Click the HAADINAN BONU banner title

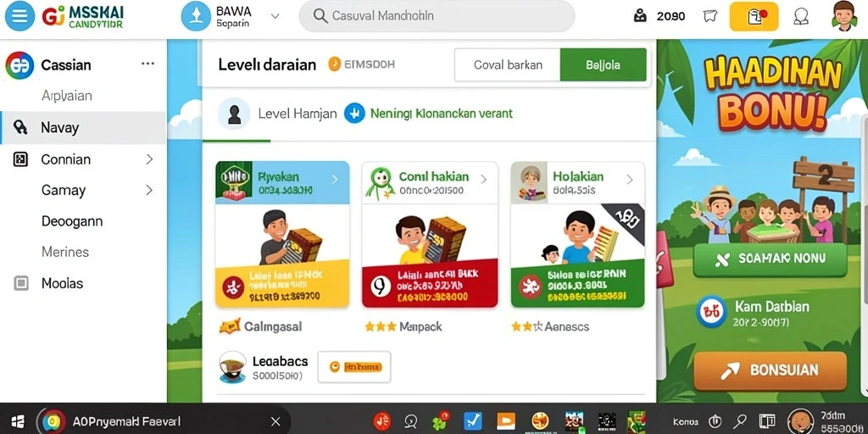[x=773, y=92]
